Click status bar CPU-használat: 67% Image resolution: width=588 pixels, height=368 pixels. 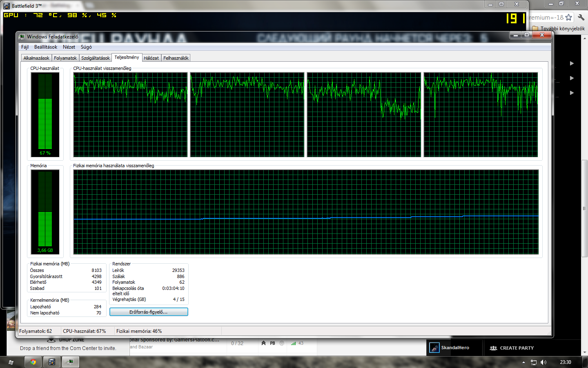point(85,331)
